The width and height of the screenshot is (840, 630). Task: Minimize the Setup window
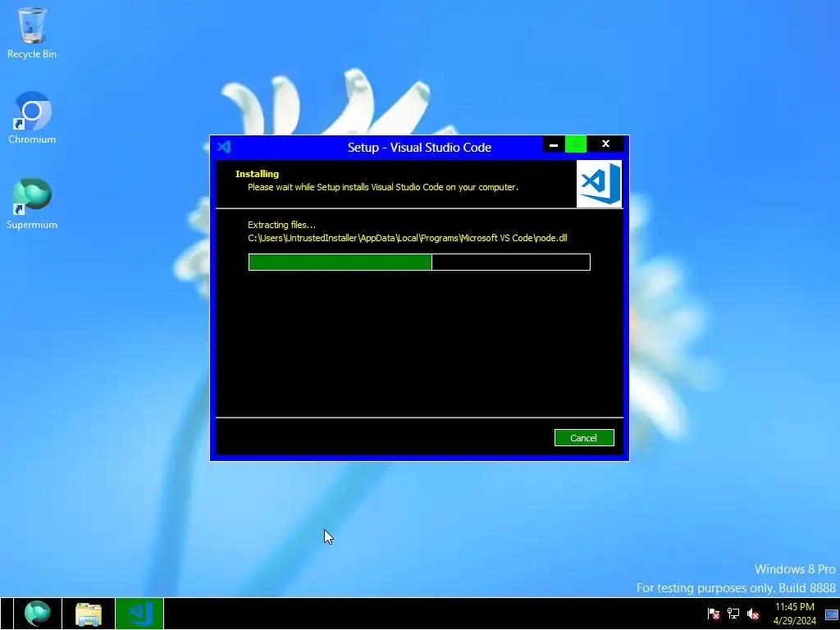click(554, 144)
